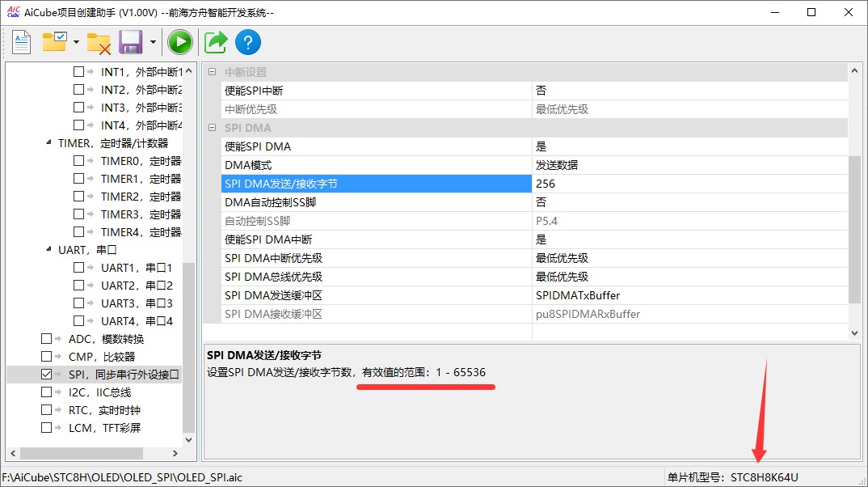The height and width of the screenshot is (487, 868).
Task: Enable the INT2 external interrupt checkbox
Action: [x=78, y=89]
